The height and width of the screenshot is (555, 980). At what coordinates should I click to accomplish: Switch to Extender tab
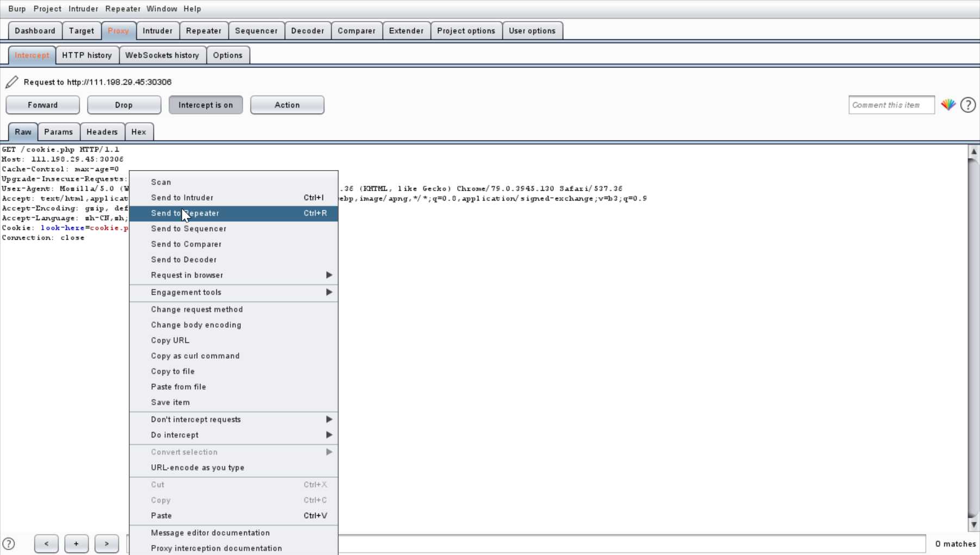point(406,31)
